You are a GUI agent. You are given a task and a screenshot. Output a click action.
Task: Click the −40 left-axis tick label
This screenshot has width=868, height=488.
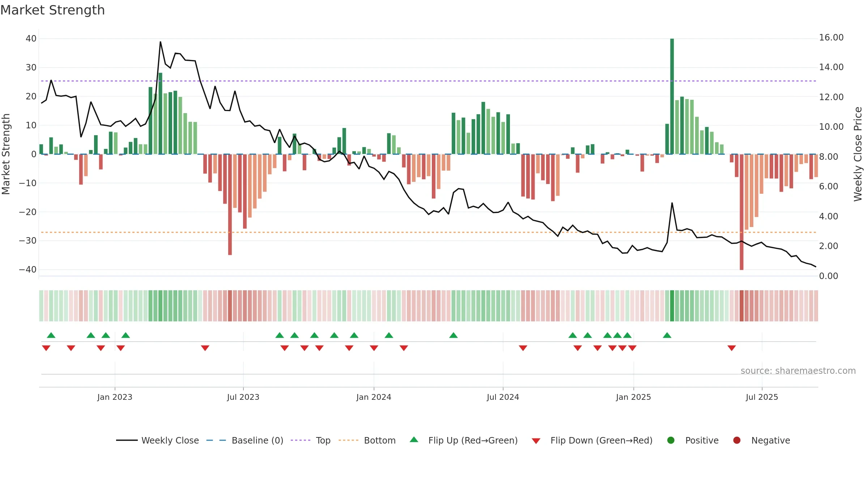tap(28, 270)
